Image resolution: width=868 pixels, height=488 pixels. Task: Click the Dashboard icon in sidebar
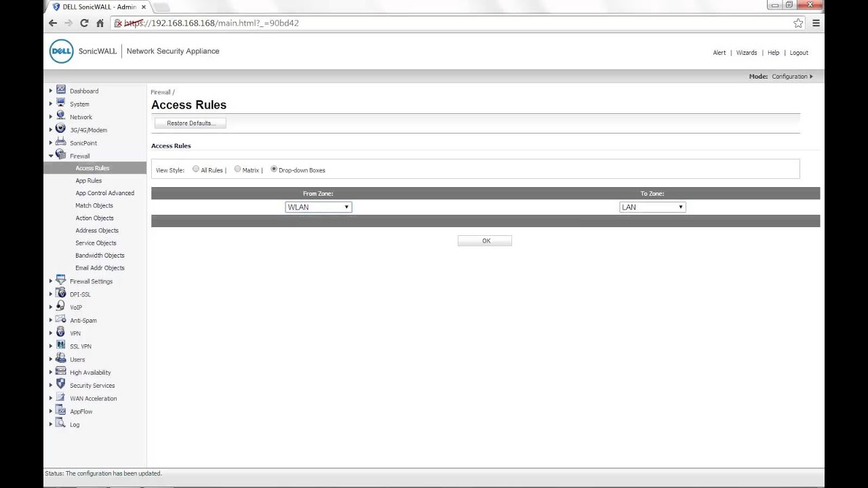[x=61, y=90]
